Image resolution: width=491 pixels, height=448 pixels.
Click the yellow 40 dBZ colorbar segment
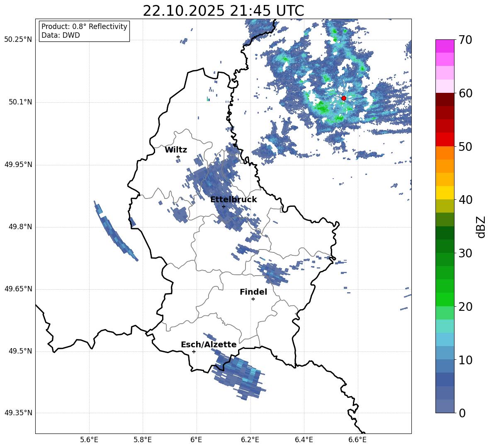click(x=445, y=193)
